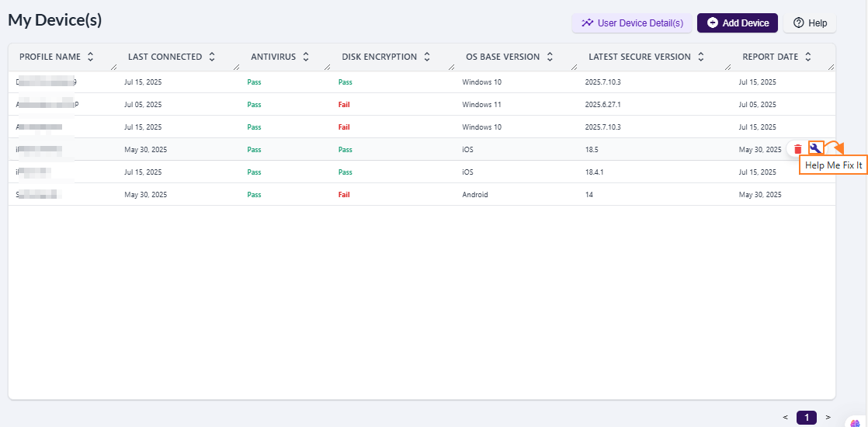Sort by Latest Secure Version column arrows

[x=700, y=57]
